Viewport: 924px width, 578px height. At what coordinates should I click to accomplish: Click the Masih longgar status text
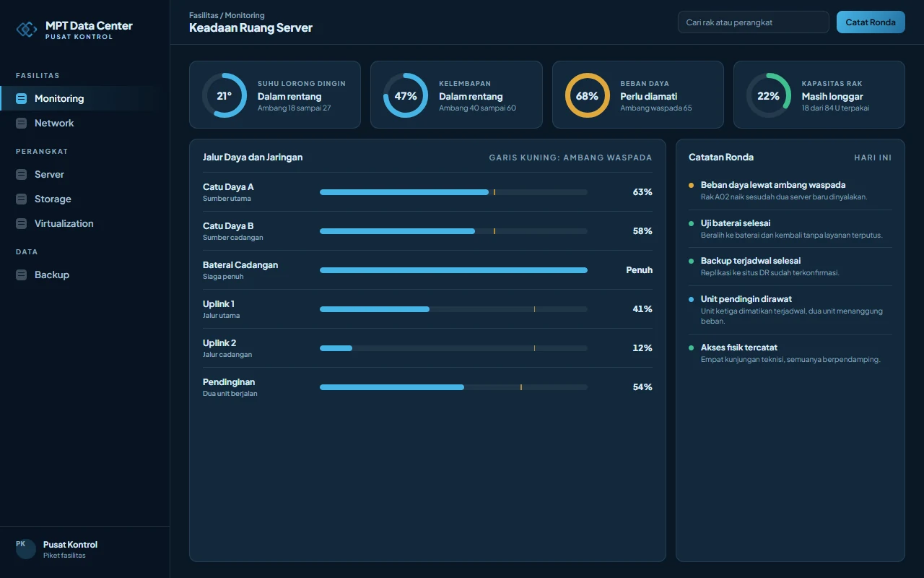pos(832,97)
